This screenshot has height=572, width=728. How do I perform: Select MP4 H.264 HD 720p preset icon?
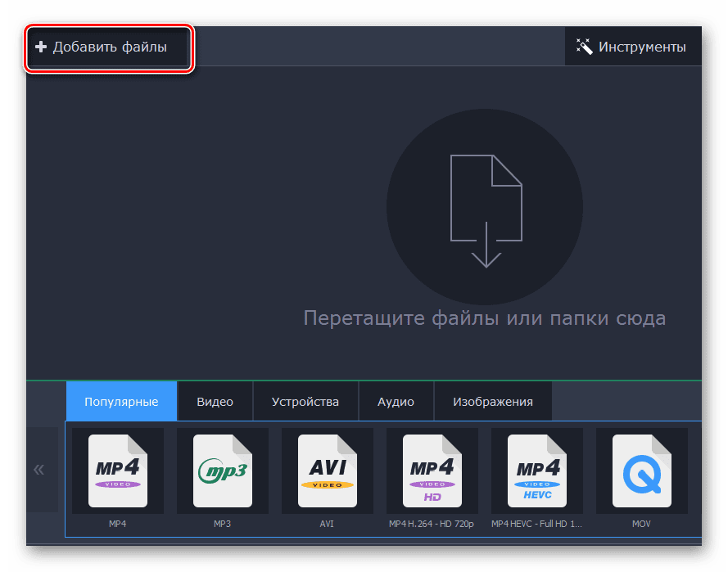coord(432,471)
